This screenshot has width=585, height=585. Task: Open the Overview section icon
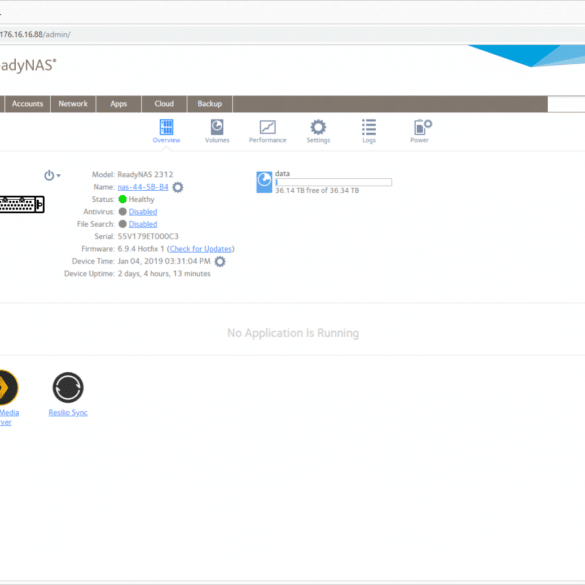[x=166, y=128]
